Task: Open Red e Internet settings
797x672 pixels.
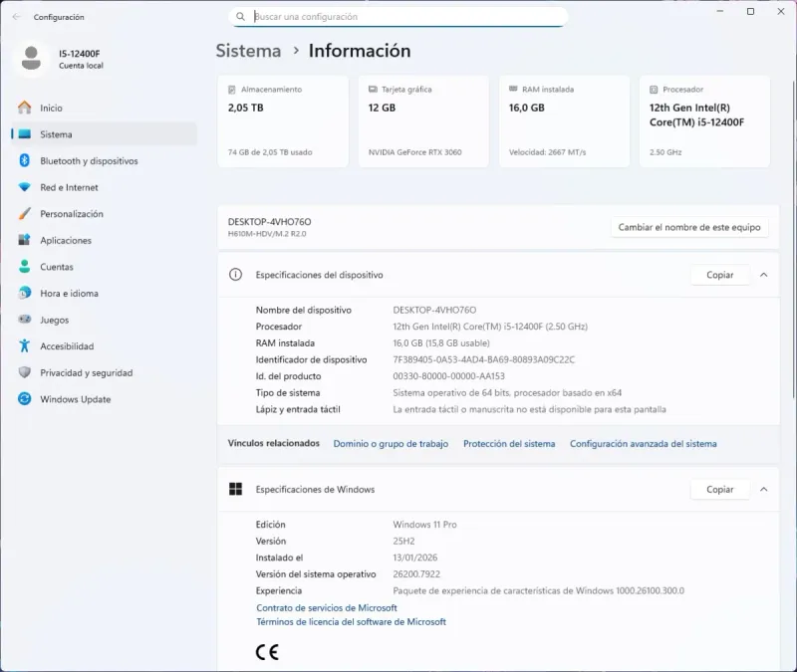Action: tap(104, 187)
